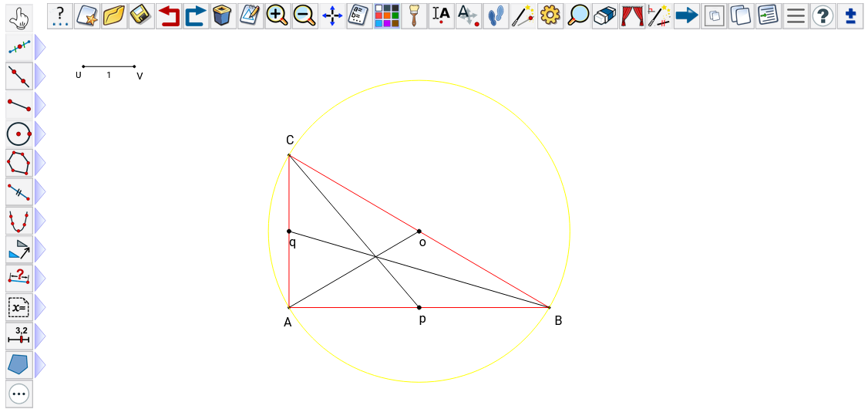Expand the polygon tool group arrow
The image size is (868, 409).
coord(39,162)
